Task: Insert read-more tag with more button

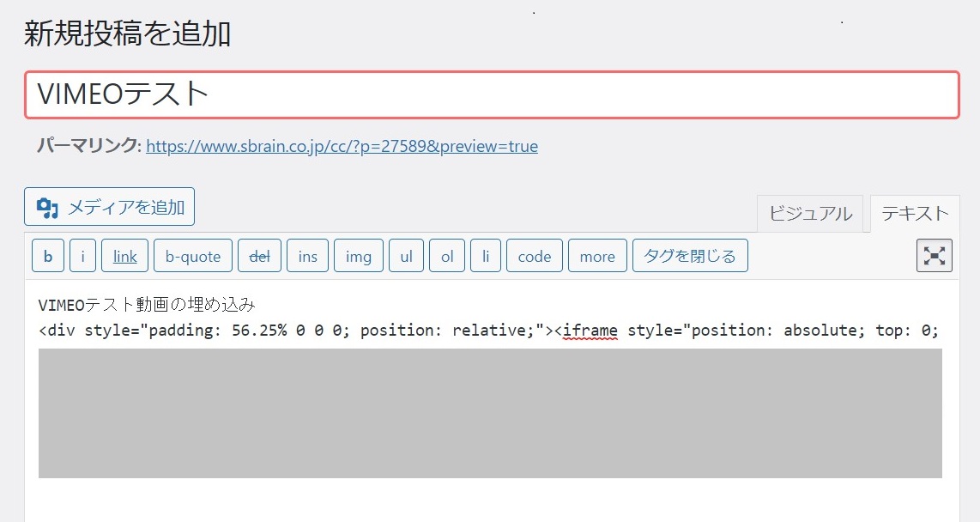Action: coord(597,256)
